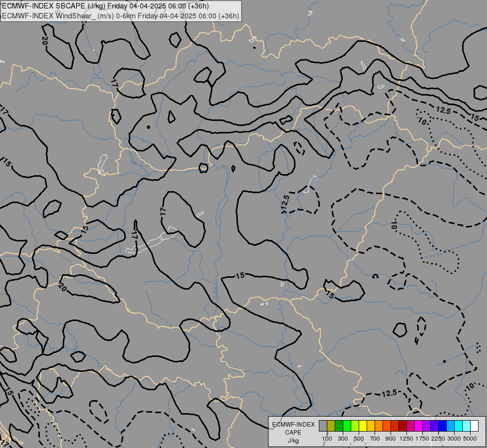This screenshot has height=448, width=487.
Task: Select the SBCAPE title line
Action: (105, 6)
